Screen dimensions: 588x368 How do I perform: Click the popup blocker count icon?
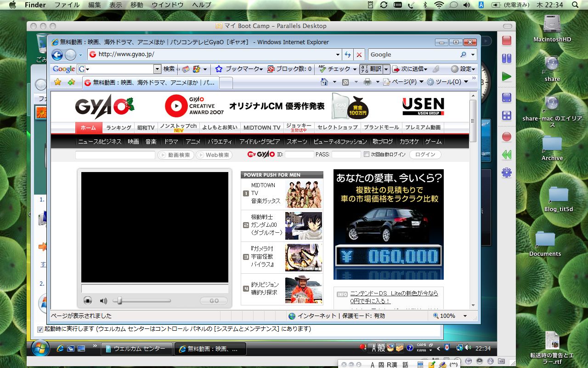(x=271, y=69)
